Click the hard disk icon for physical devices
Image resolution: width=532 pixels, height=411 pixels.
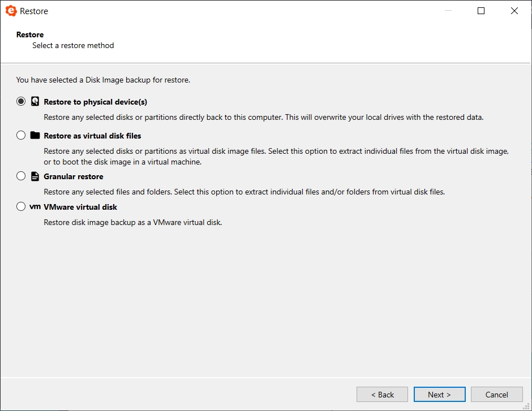pos(35,101)
